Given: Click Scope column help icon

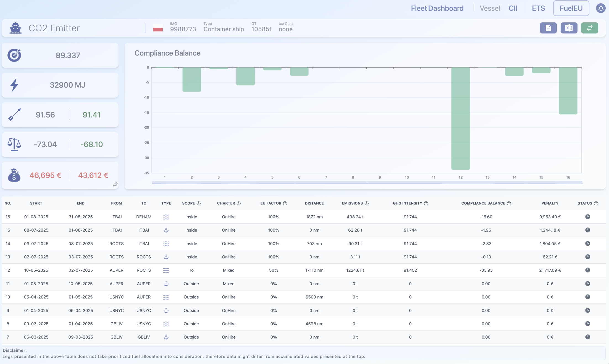Looking at the screenshot, I should click(x=199, y=203).
